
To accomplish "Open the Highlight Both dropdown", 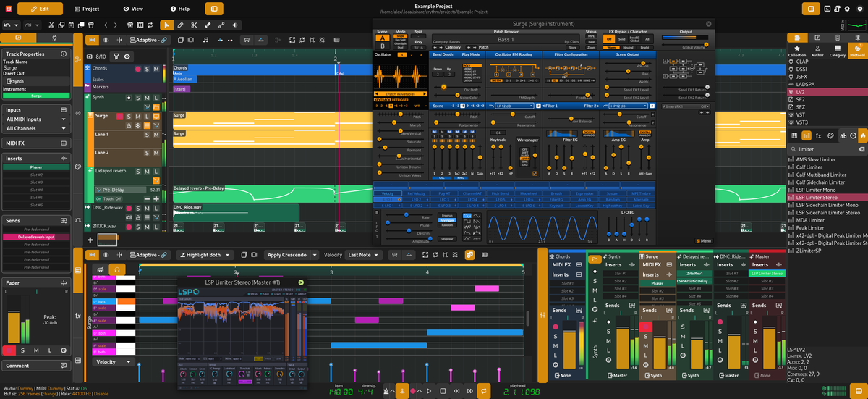I will pyautogui.click(x=204, y=255).
